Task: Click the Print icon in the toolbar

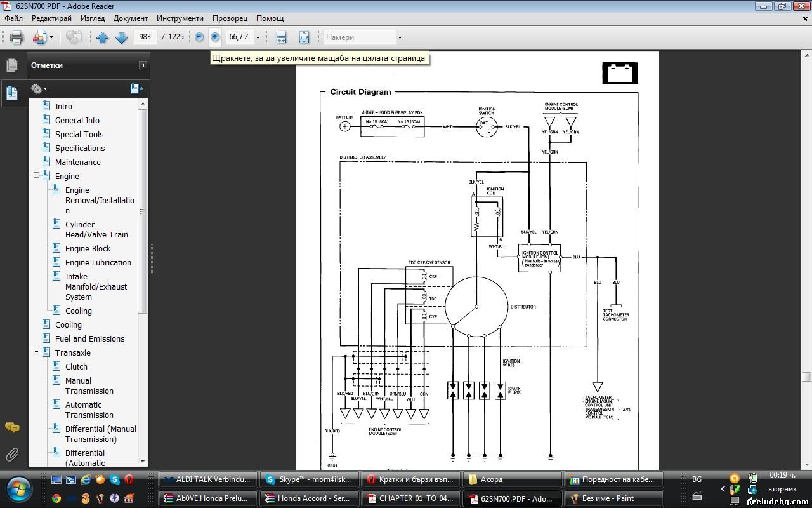Action: (x=16, y=37)
